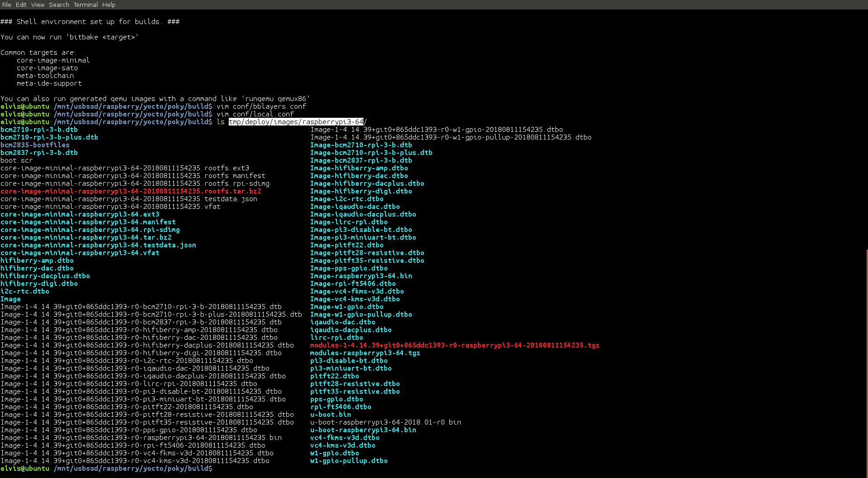Click Image-raspberrypi3-64.bin entry
Image resolution: width=868 pixels, height=478 pixels.
pyautogui.click(x=361, y=276)
